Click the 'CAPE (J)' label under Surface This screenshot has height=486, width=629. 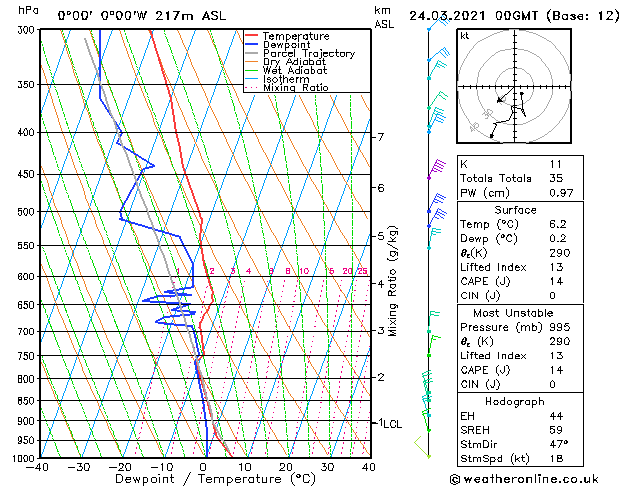[x=485, y=281]
